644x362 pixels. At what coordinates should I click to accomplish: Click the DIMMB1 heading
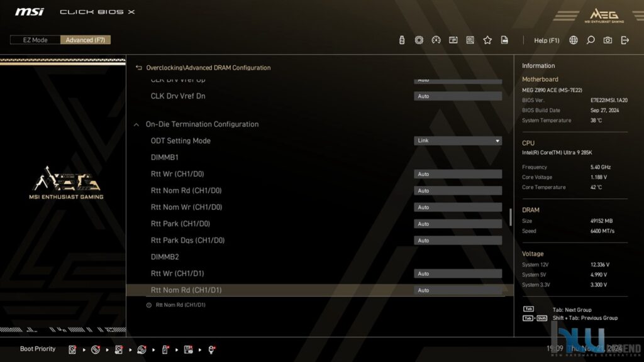point(164,157)
